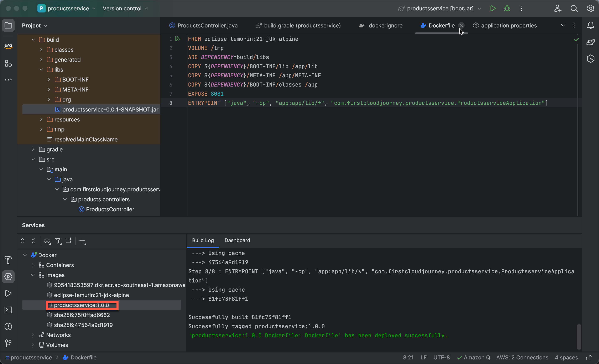The width and height of the screenshot is (599, 364).
Task: Run the productsservice bootJar configuration
Action: 493,9
